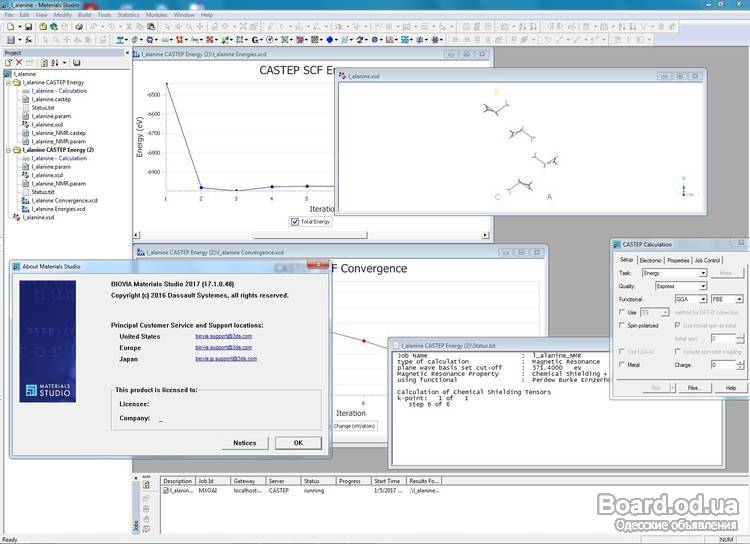
Task: Collapse the l_alanine CASTEP Energy folder
Action: [8, 82]
